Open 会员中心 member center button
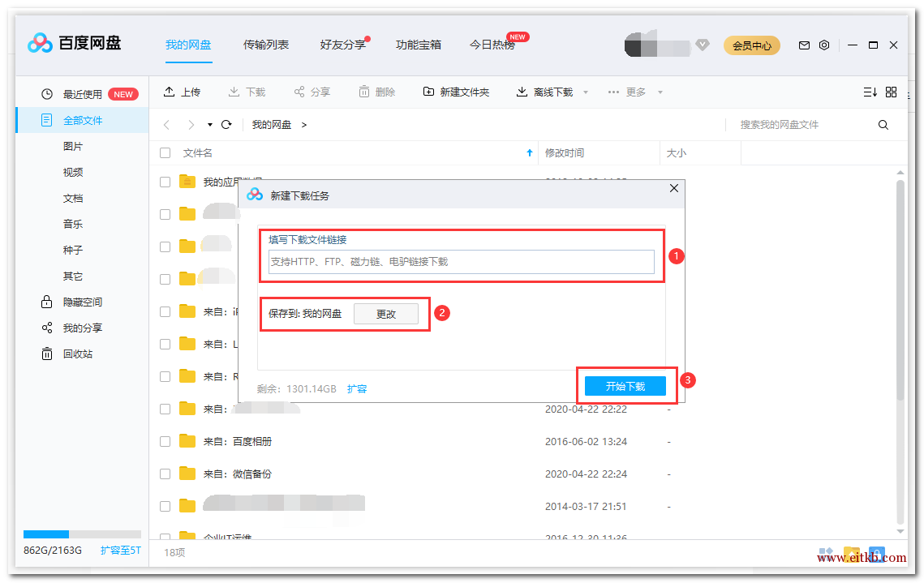924x583 pixels. tap(751, 45)
